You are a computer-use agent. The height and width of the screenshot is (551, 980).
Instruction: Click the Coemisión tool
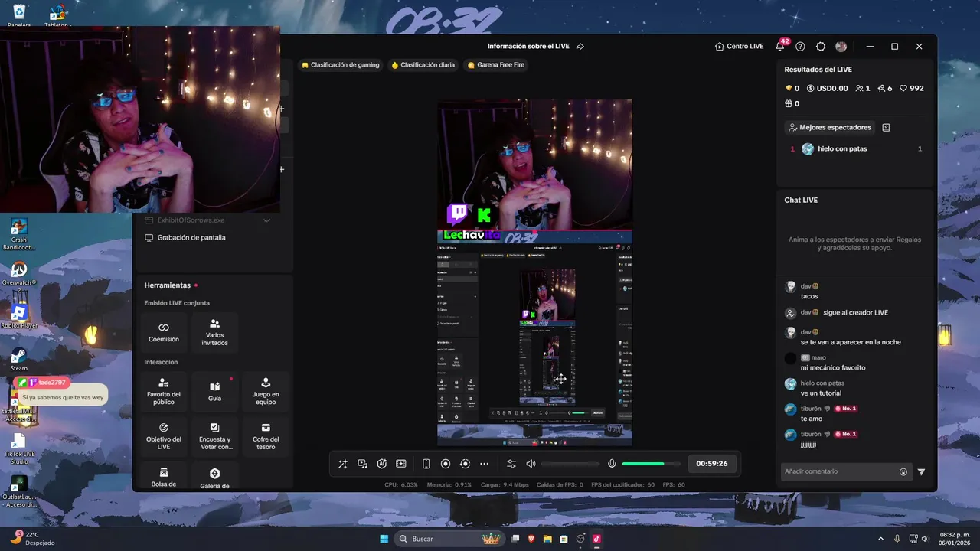point(164,332)
